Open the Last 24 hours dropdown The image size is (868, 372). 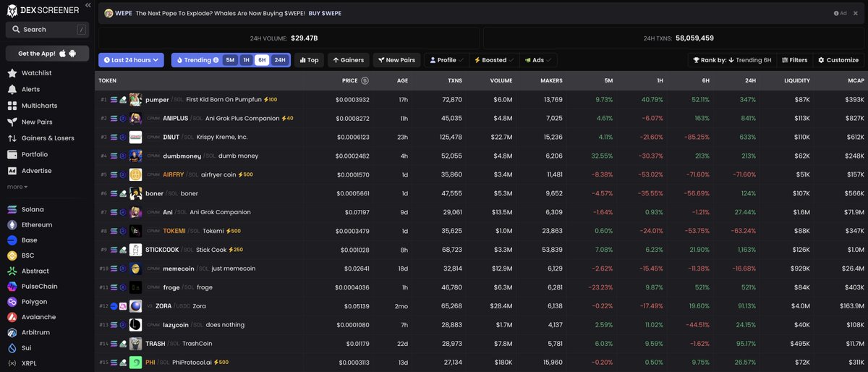131,60
